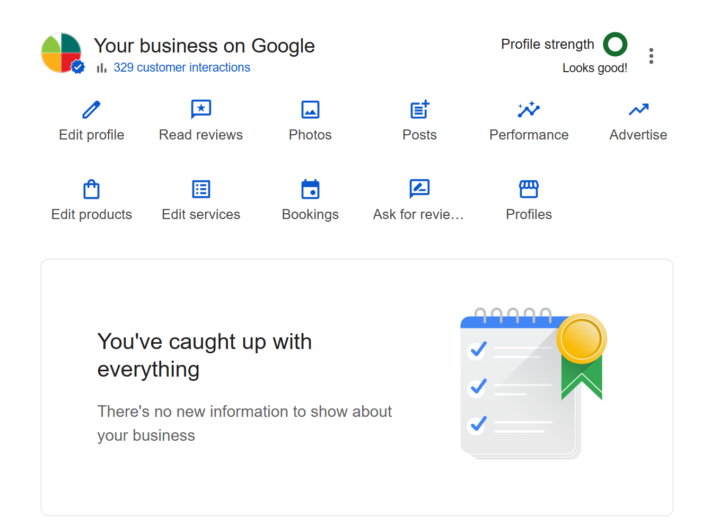Open the Performance sparkline icon
The width and height of the screenshot is (720, 532).
[529, 109]
